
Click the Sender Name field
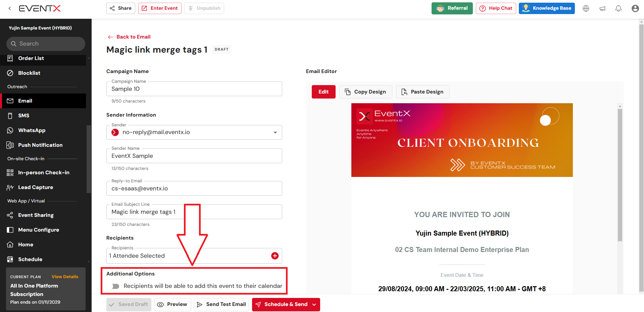(x=194, y=156)
